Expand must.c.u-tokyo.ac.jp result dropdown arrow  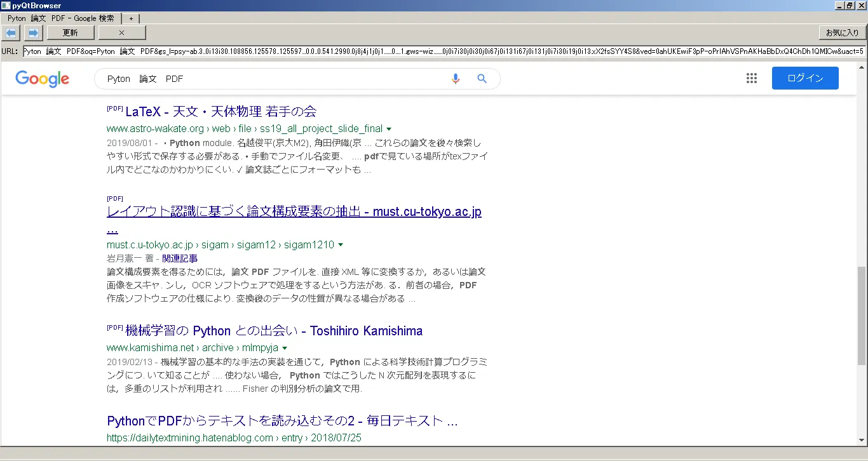click(341, 245)
